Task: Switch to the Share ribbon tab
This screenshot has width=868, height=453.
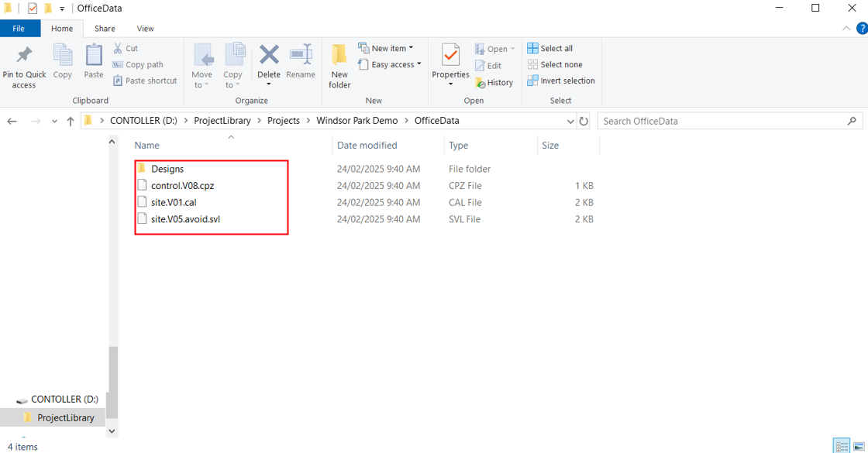Action: tap(105, 28)
